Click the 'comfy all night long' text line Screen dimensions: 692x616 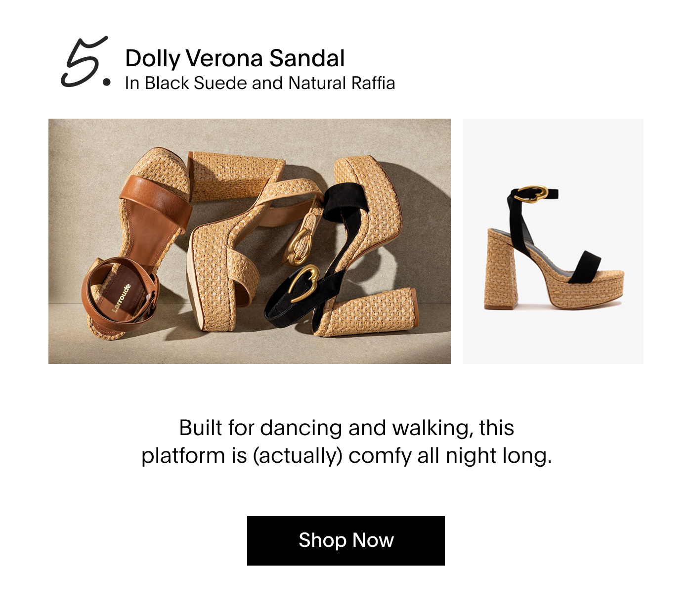tap(346, 455)
